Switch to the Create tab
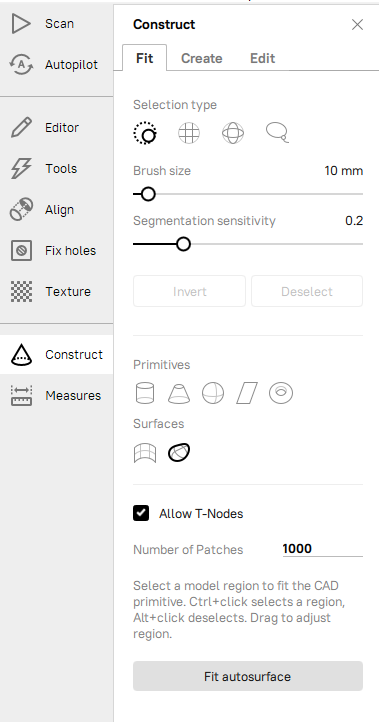This screenshot has height=722, width=379. [x=202, y=58]
